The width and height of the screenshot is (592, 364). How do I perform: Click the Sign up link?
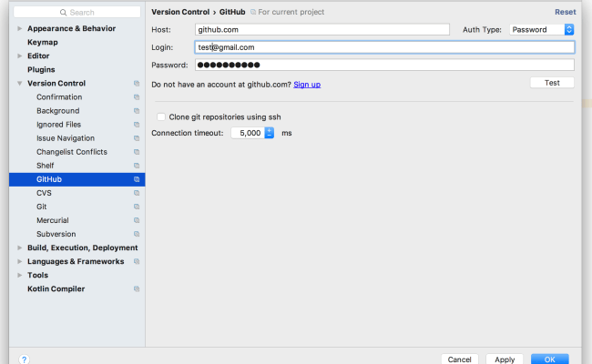point(307,85)
